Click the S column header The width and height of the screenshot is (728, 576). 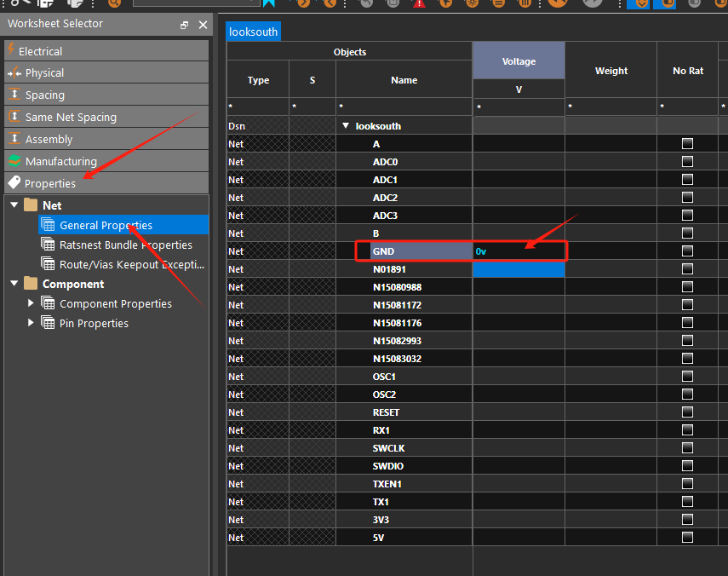click(312, 79)
